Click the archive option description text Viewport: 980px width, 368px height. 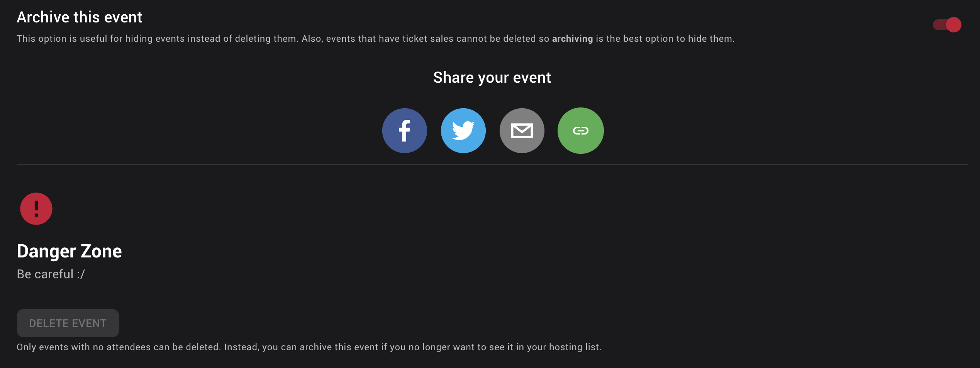pyautogui.click(x=376, y=39)
